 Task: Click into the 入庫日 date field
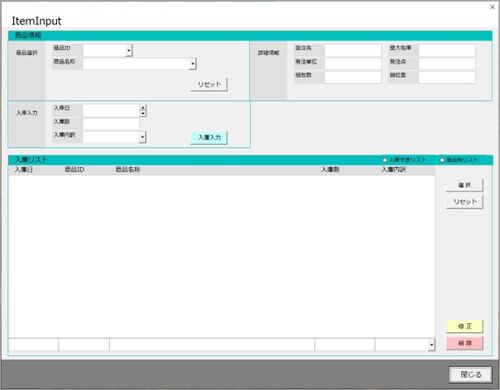tap(111, 111)
